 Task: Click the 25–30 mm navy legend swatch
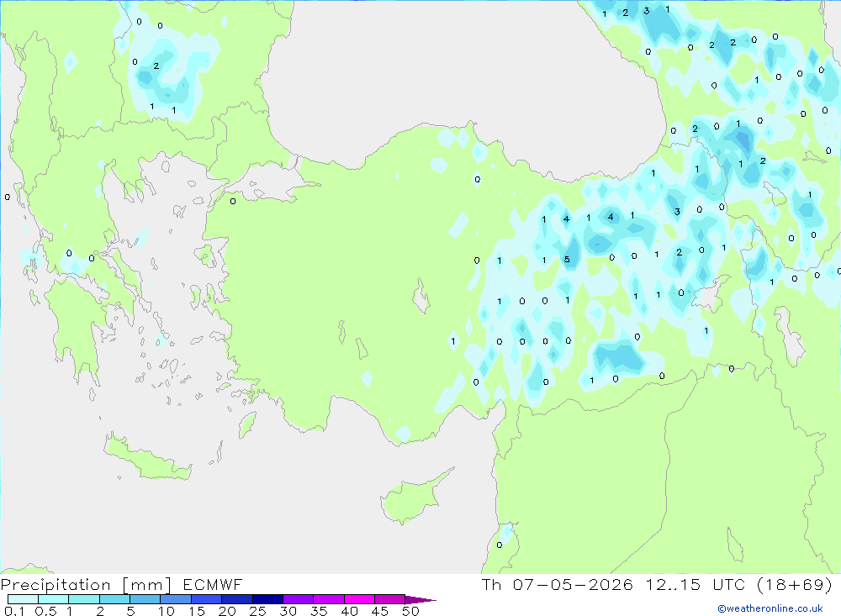[267, 599]
